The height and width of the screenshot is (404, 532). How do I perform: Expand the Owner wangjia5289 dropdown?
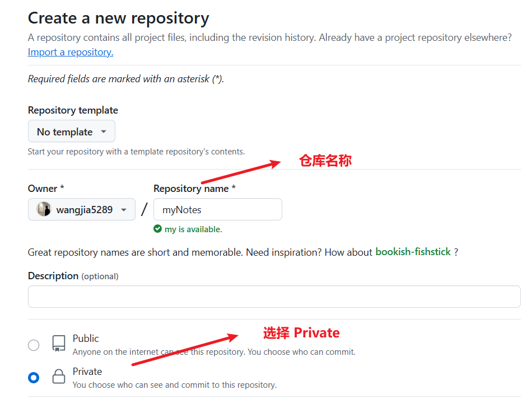[x=82, y=210]
